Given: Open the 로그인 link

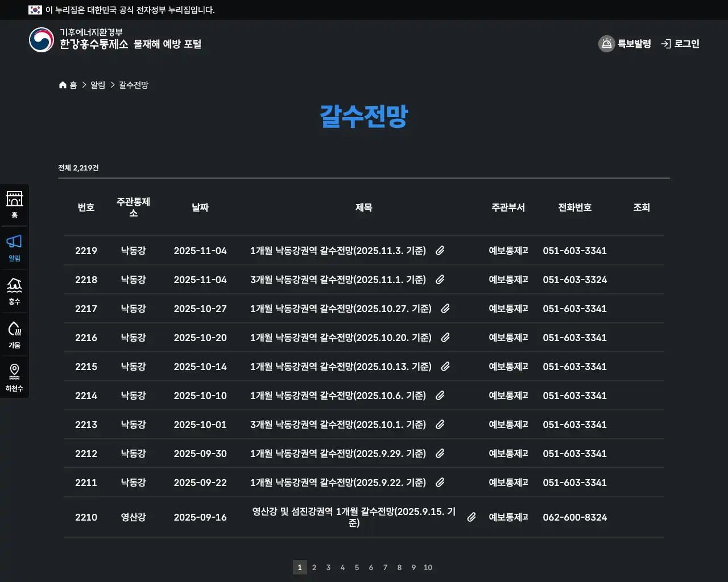Looking at the screenshot, I should (x=687, y=43).
